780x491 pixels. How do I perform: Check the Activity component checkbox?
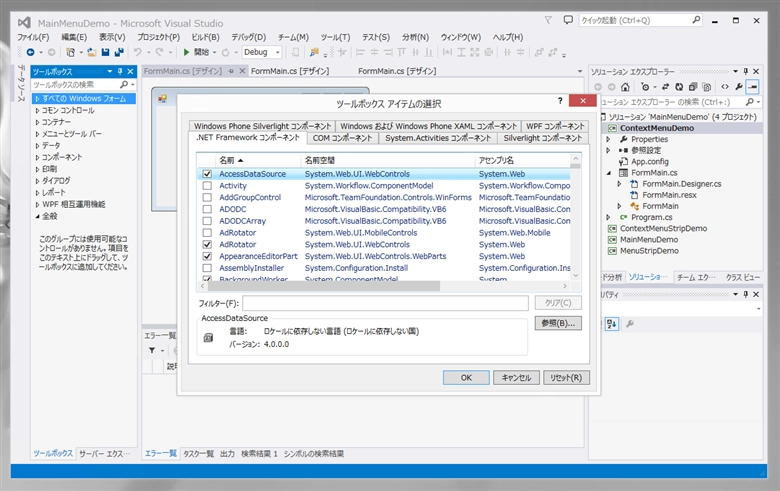(x=207, y=186)
